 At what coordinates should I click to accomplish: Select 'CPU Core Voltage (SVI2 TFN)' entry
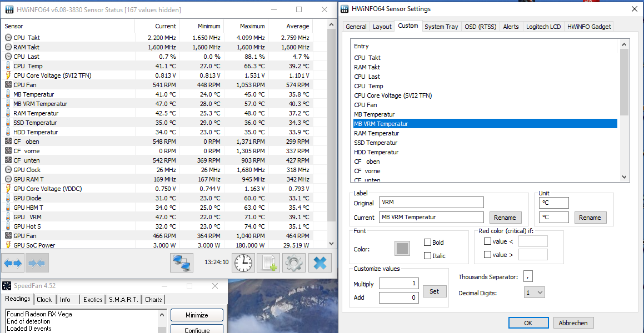(485, 95)
